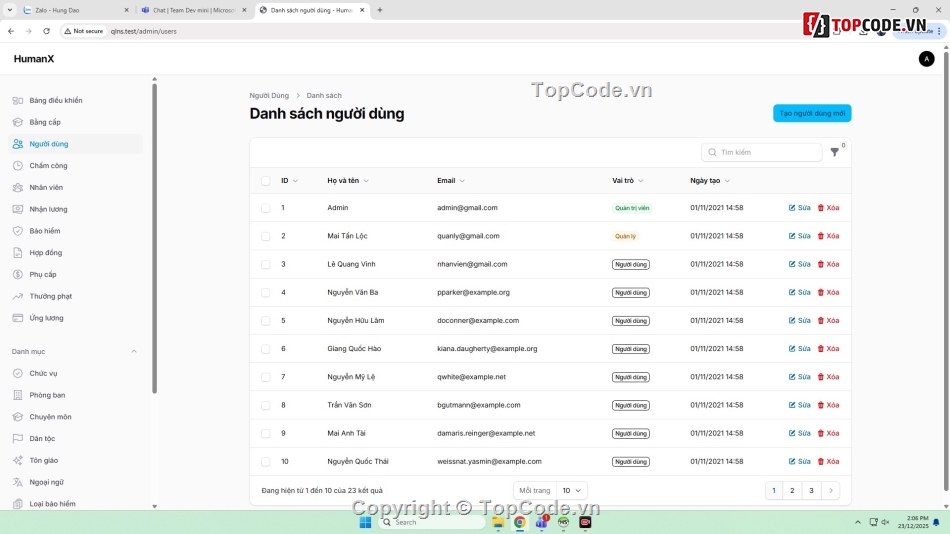Click Tạo người dùng mới button

[812, 113]
